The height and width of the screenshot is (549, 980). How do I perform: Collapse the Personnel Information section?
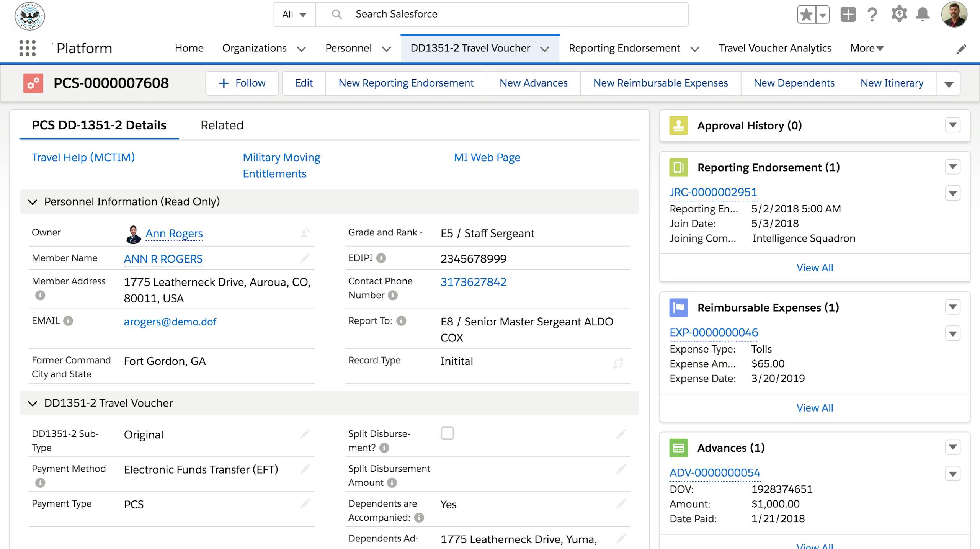tap(33, 202)
